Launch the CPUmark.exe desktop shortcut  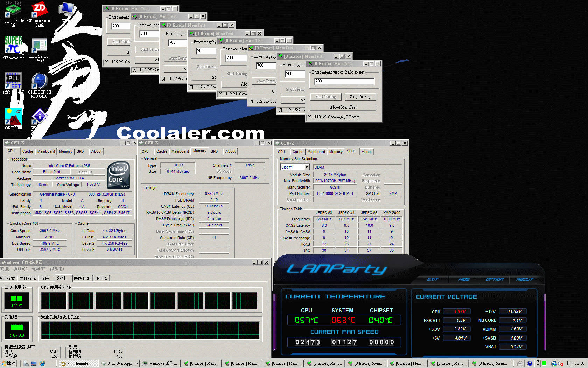pos(40,13)
